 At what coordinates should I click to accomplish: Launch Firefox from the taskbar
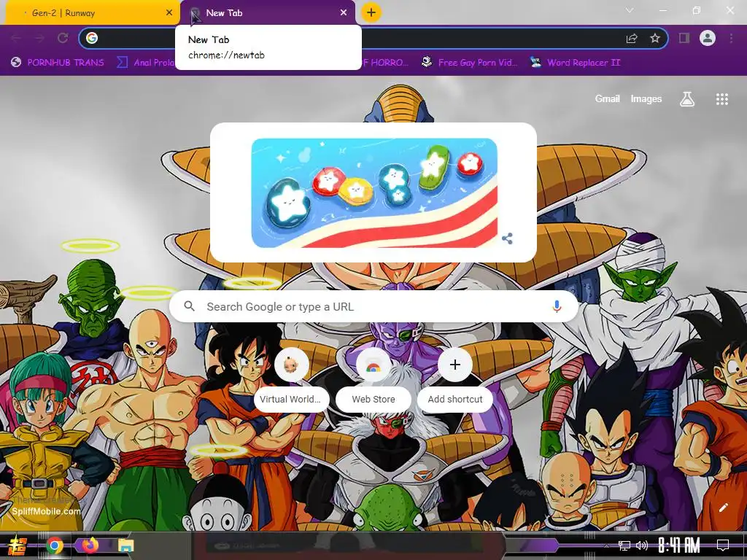(90, 545)
